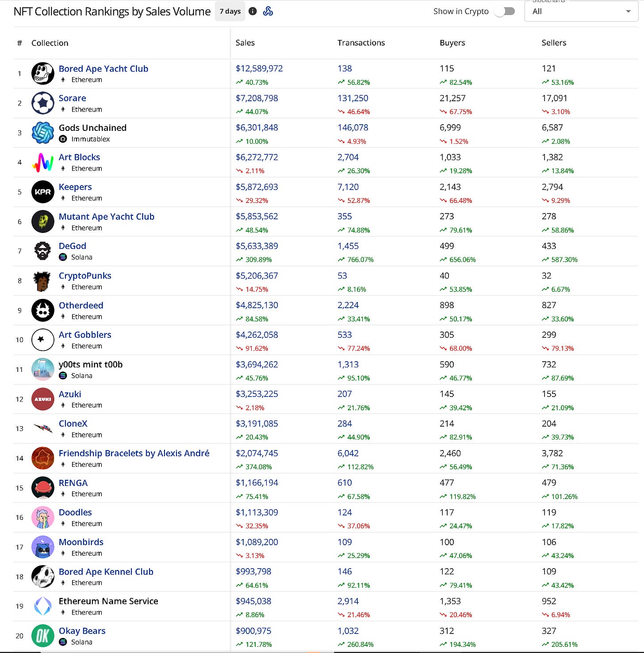This screenshot has height=653, width=644.
Task: Click the Otherdeed collection logo
Action: 43,310
